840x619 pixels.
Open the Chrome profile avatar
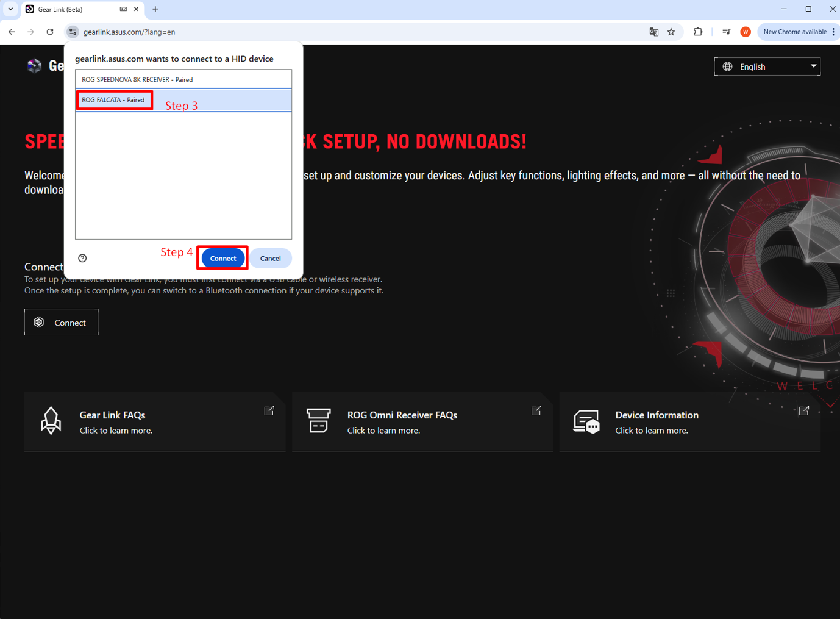pyautogui.click(x=746, y=32)
